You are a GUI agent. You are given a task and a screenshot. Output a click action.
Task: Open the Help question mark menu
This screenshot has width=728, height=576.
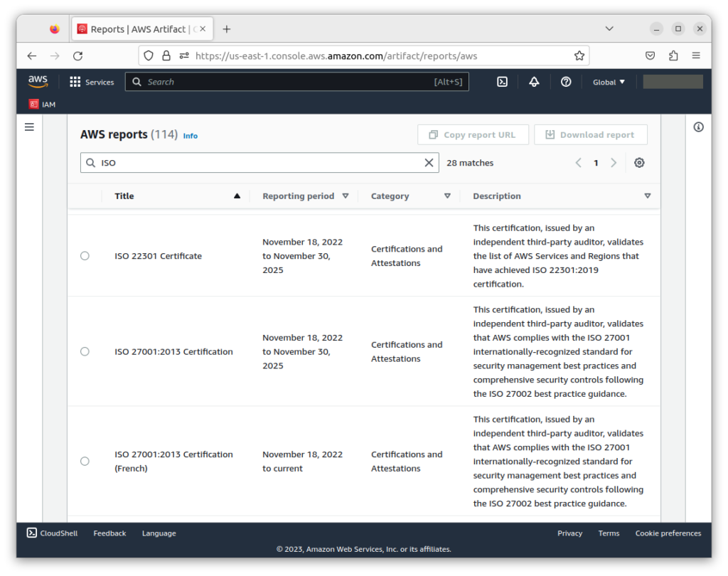point(566,82)
